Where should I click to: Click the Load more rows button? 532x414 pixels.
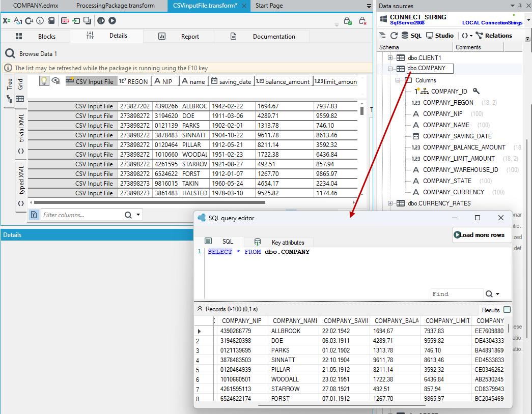[x=482, y=235]
